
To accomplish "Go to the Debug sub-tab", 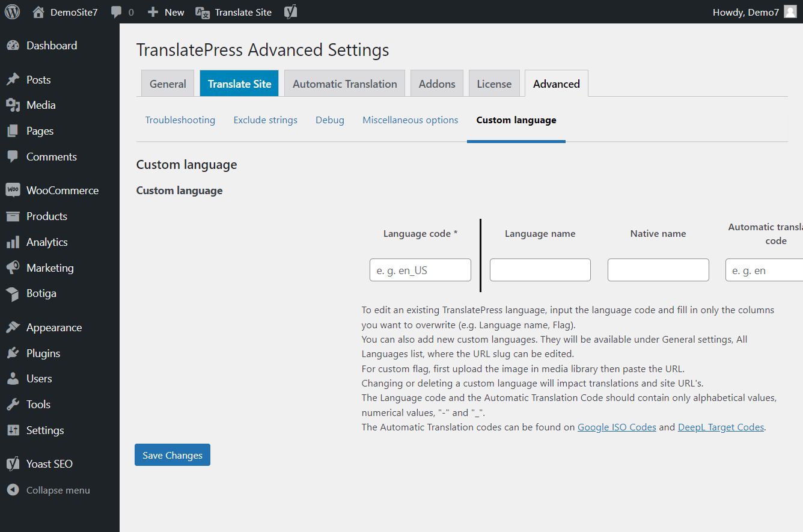I will click(x=330, y=120).
